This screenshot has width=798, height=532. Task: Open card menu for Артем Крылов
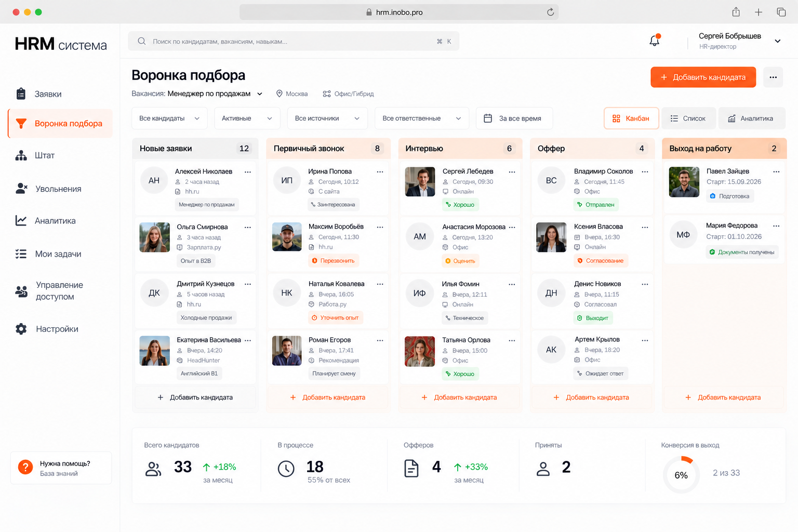click(645, 340)
